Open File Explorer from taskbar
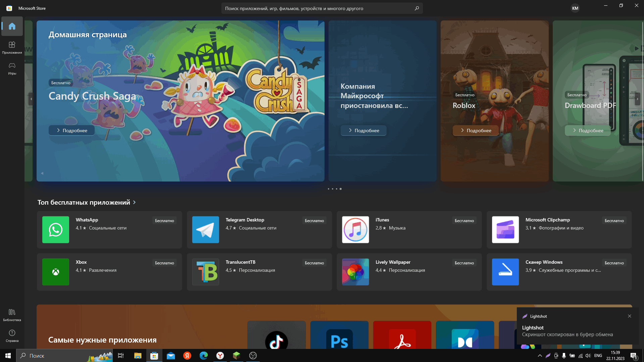 click(x=138, y=356)
